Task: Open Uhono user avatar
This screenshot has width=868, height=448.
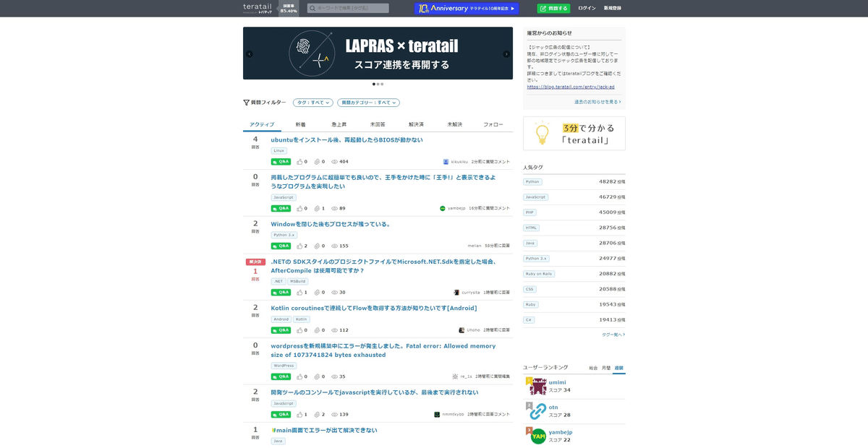Action: click(x=461, y=330)
